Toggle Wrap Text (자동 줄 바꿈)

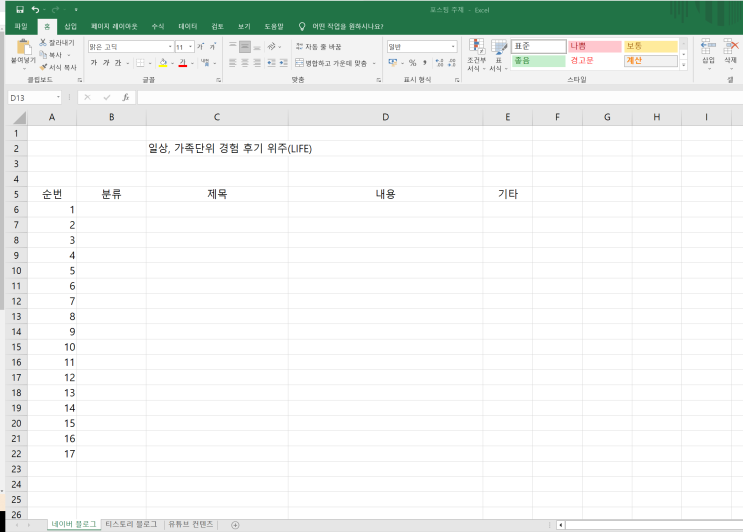point(318,46)
